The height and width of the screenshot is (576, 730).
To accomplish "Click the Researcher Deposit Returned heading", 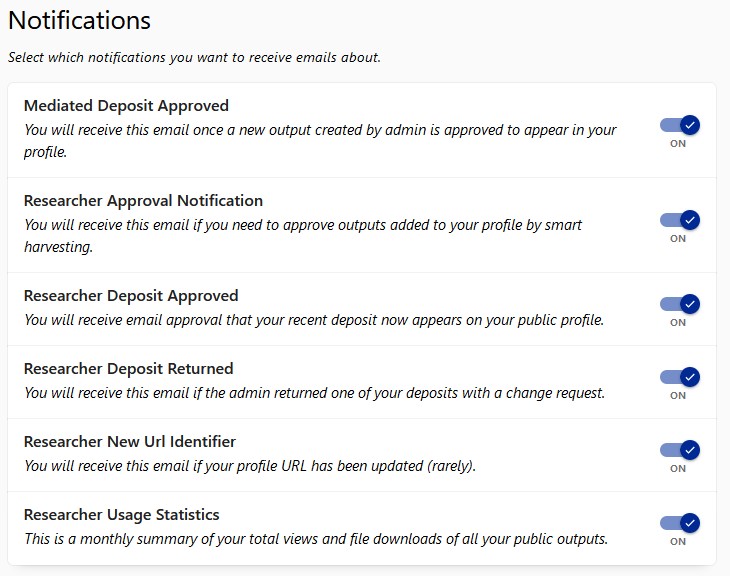I will [x=128, y=368].
